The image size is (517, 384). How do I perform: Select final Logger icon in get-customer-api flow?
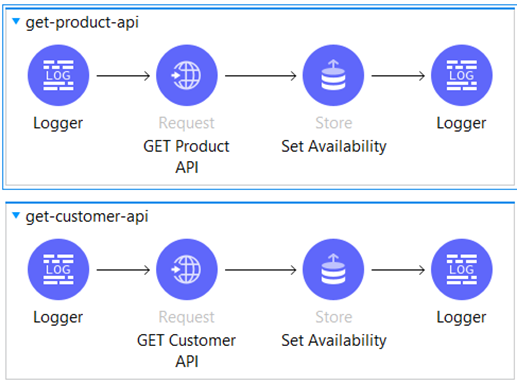point(462,269)
